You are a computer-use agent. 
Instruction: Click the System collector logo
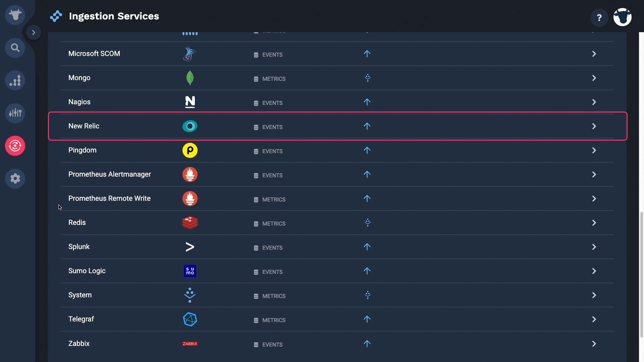point(190,295)
